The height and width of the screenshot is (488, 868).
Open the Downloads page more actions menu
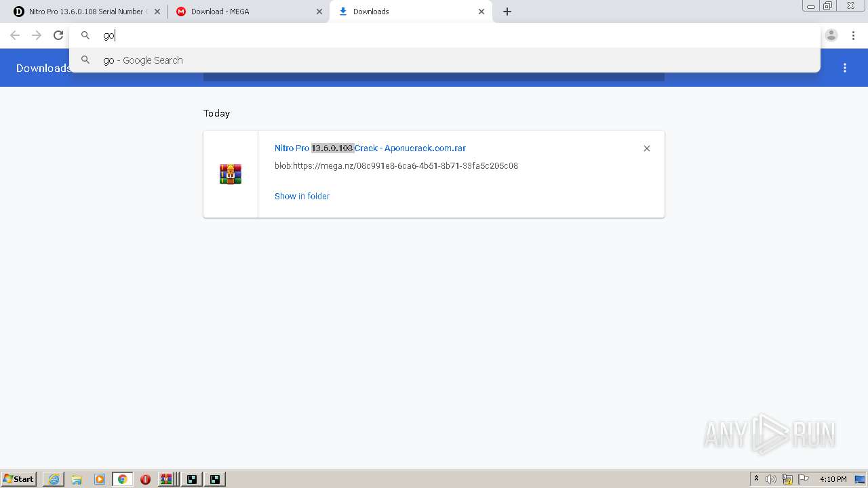click(x=845, y=68)
